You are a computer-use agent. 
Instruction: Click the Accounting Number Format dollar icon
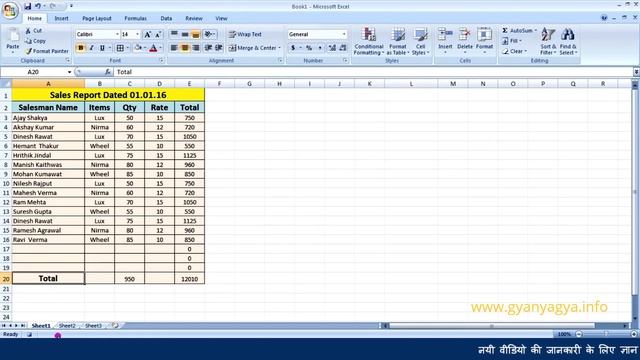(x=293, y=48)
